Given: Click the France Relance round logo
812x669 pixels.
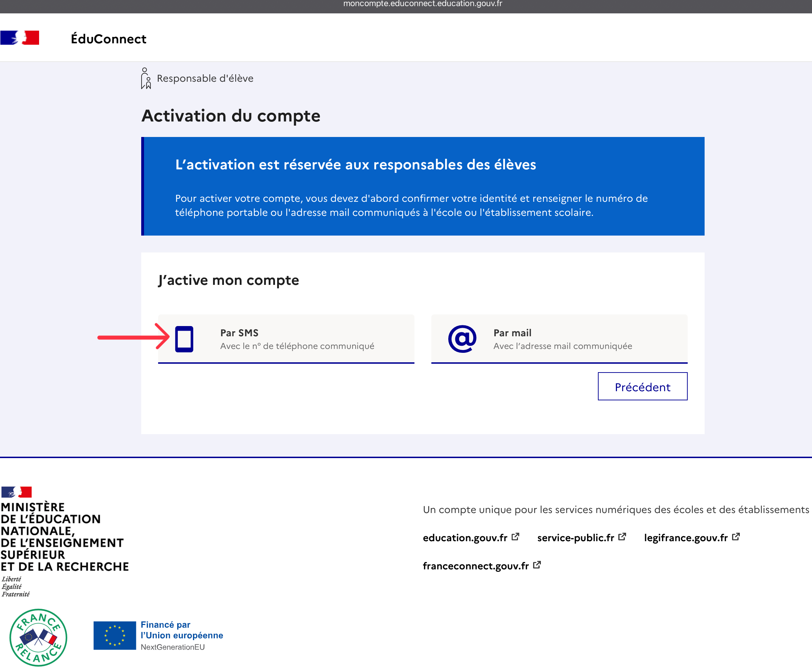Looking at the screenshot, I should (x=38, y=637).
